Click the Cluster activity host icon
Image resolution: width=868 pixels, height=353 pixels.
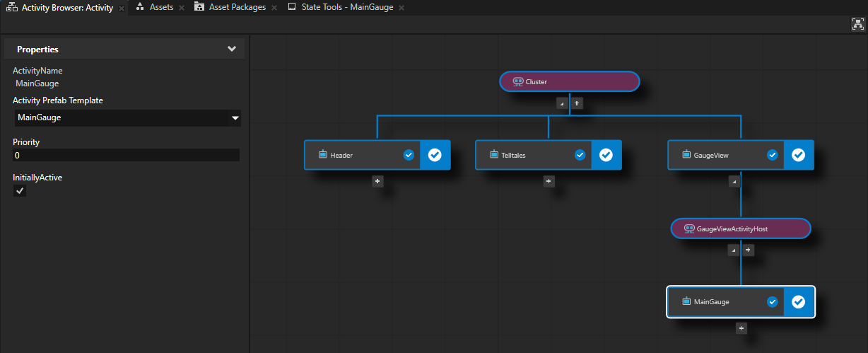[x=517, y=82]
